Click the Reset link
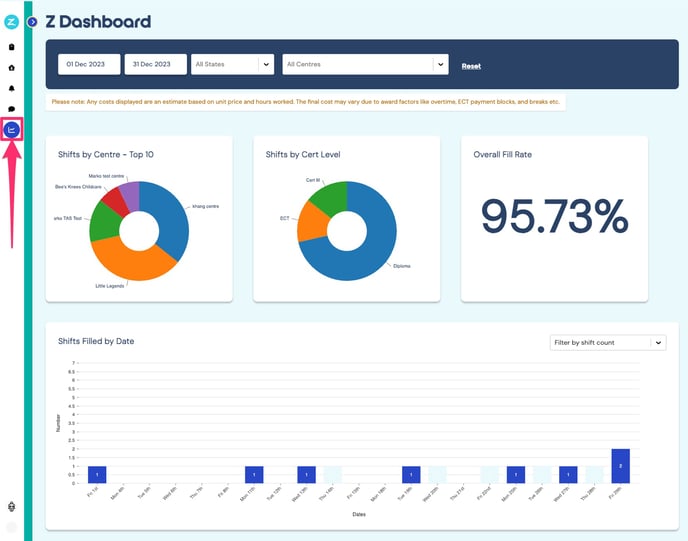Image resolution: width=688 pixels, height=541 pixels. click(x=471, y=66)
